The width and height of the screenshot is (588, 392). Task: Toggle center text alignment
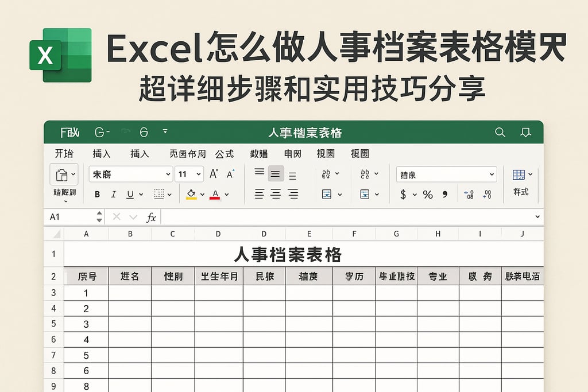pyautogui.click(x=276, y=194)
